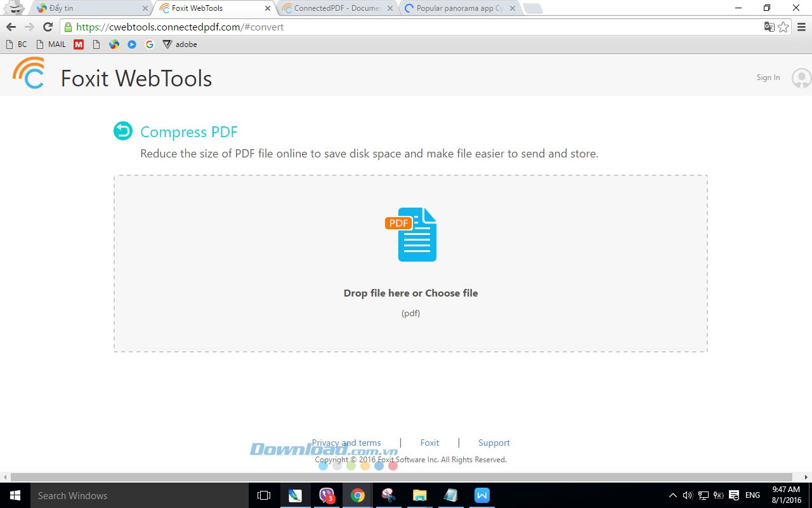Open the Viber app from the taskbar
Image resolution: width=812 pixels, height=508 pixels.
coord(326,495)
